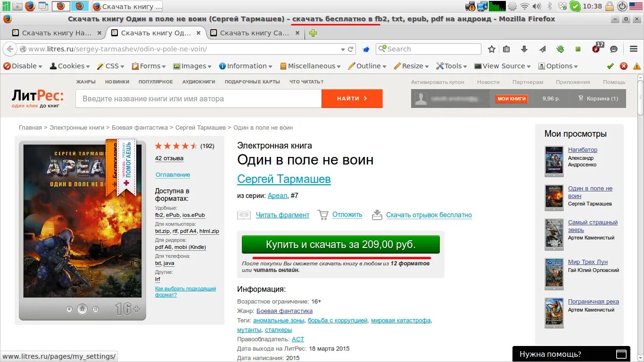Open the author link Сергей Тармашев

(284, 179)
